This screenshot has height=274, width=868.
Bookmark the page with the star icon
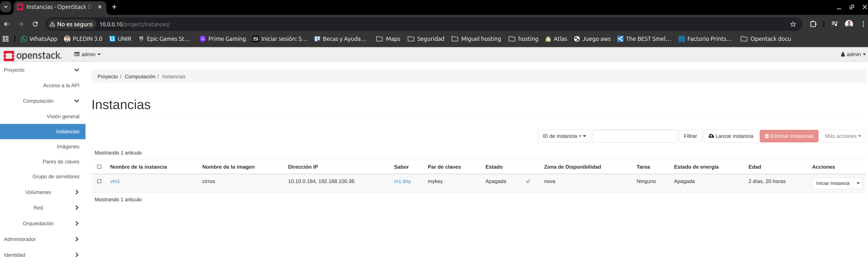point(793,24)
